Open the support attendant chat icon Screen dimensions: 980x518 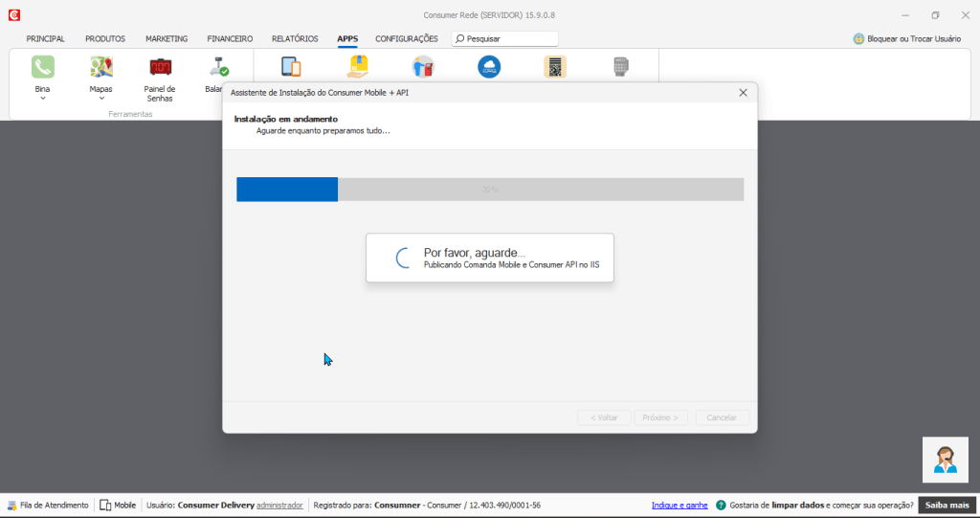[x=946, y=460]
